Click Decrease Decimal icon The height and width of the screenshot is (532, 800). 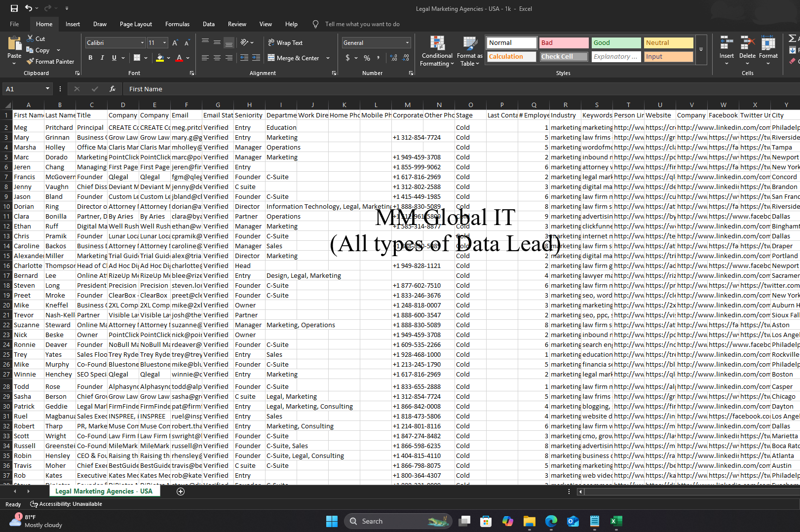click(x=405, y=58)
